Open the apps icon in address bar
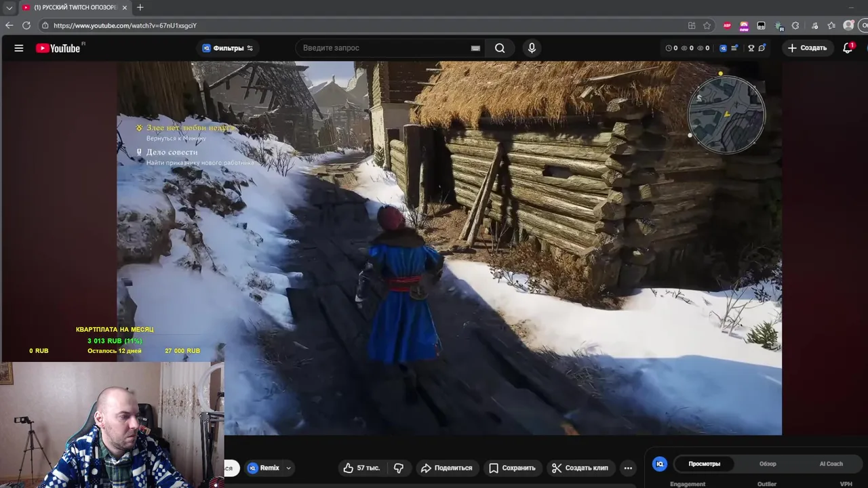The image size is (868, 488). (692, 26)
